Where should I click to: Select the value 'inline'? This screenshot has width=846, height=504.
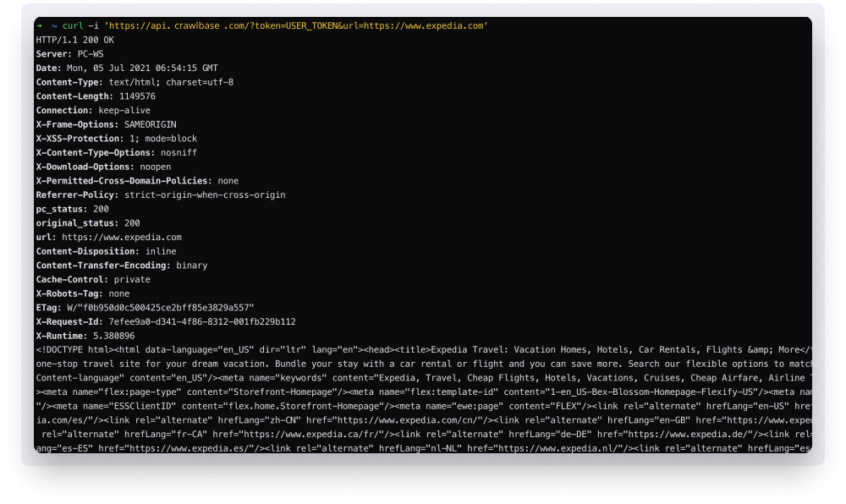tap(161, 251)
